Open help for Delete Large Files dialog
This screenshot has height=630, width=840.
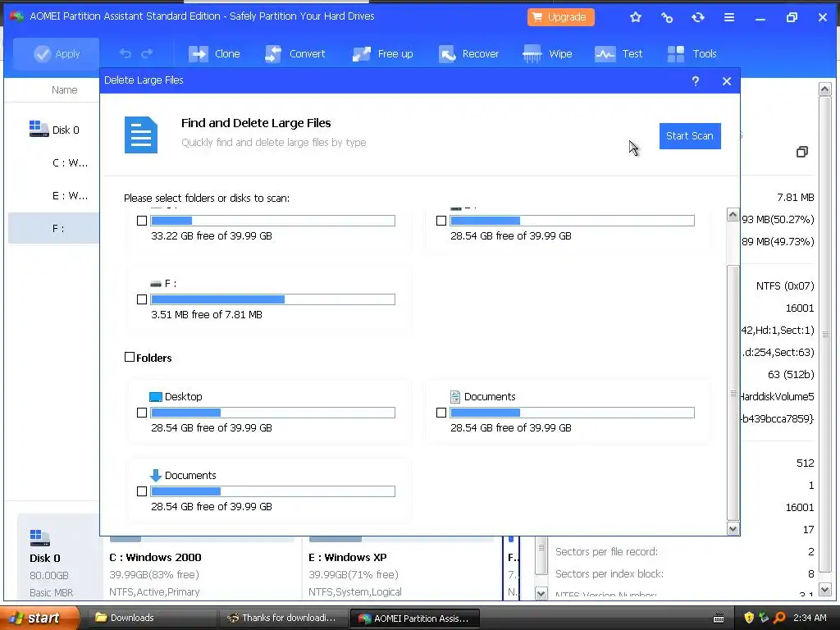coord(696,81)
